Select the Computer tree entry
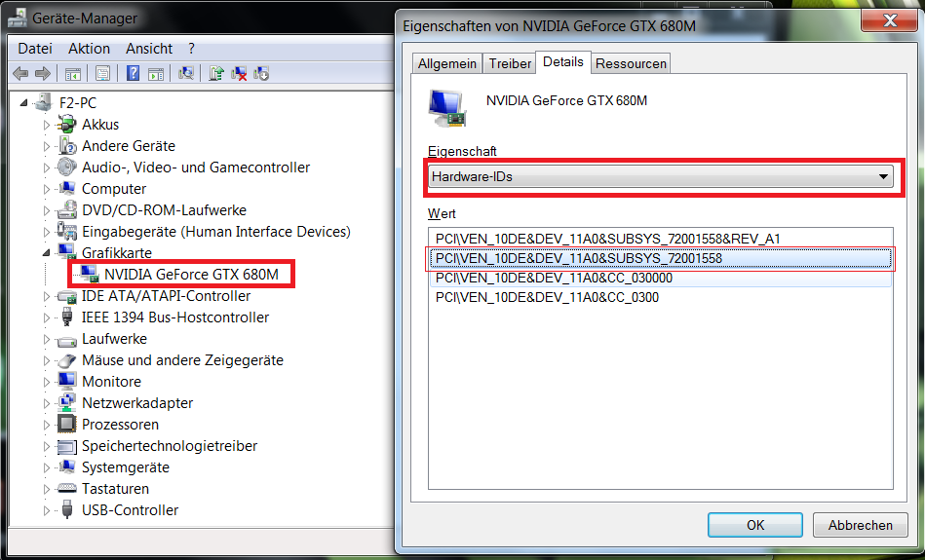Screen dimensions: 925x560 [114, 189]
